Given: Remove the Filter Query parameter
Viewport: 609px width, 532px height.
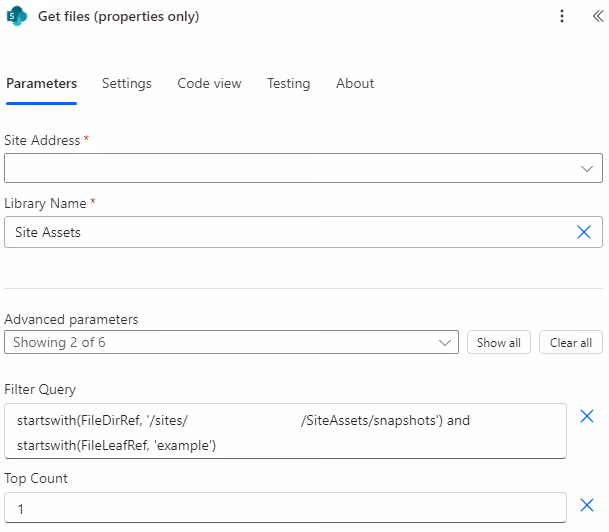Looking at the screenshot, I should [x=586, y=416].
